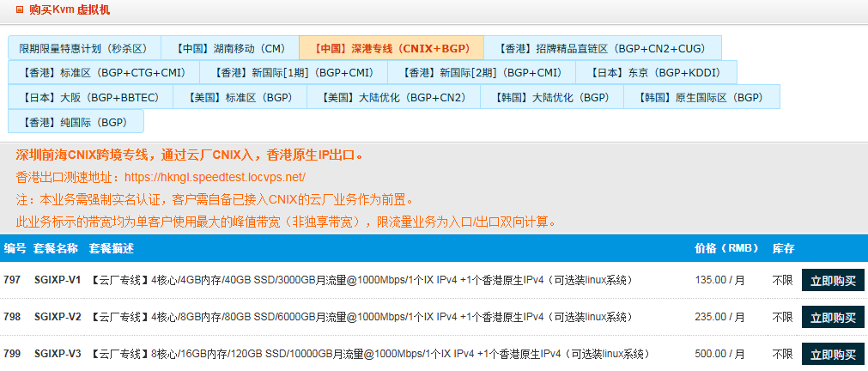Click the plan name SGIXP-V2
868x371 pixels.
pyautogui.click(x=58, y=317)
